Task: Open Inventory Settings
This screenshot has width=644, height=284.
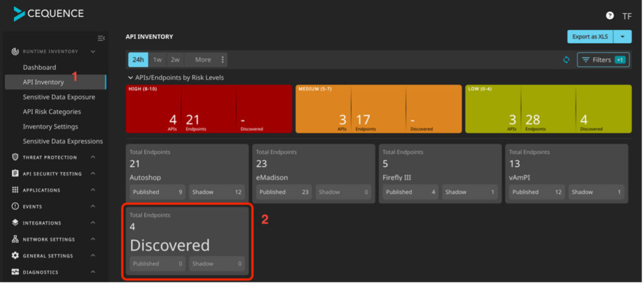Action: tap(50, 126)
